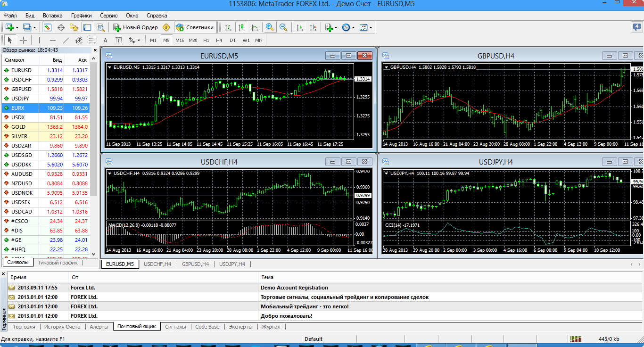Image resolution: width=644 pixels, height=347 pixels.
Task: Toggle chart shift button
Action: click(313, 27)
